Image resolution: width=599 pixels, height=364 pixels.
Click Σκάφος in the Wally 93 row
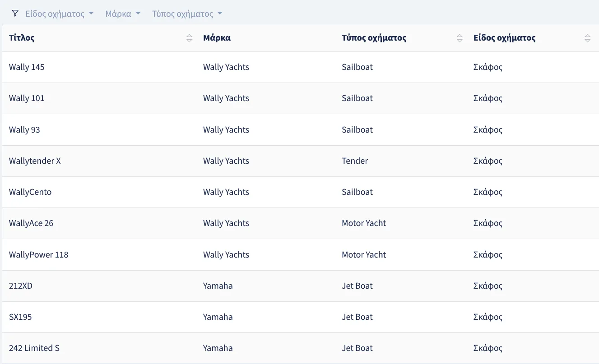pos(488,130)
